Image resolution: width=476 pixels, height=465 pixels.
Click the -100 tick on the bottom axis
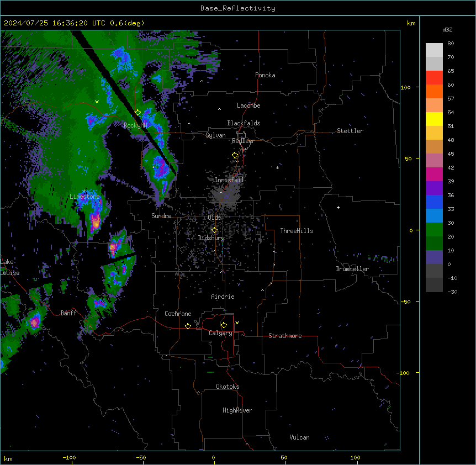(69, 457)
